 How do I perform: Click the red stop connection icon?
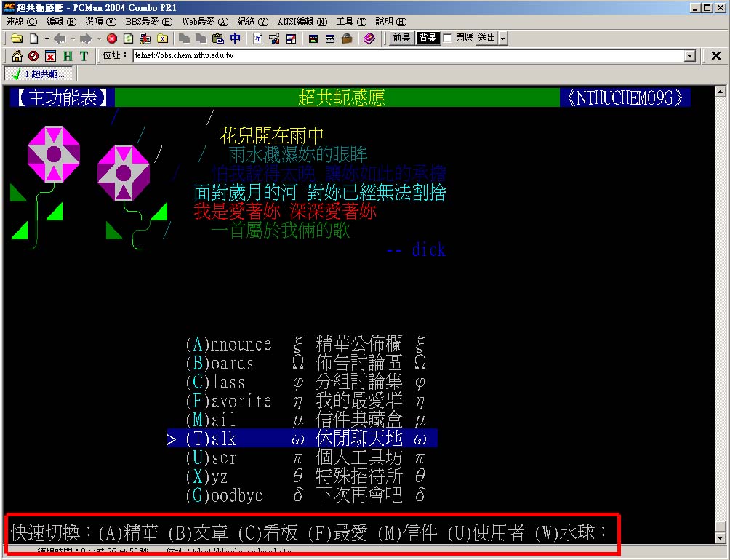coord(112,39)
